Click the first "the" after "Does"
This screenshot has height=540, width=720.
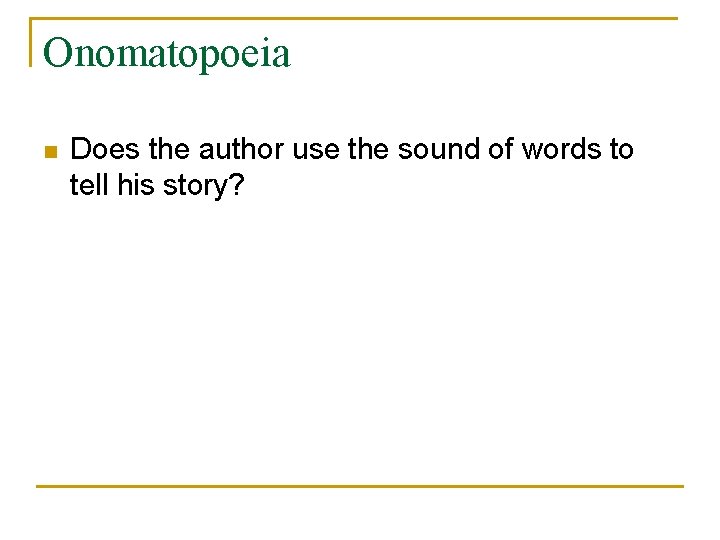point(170,150)
